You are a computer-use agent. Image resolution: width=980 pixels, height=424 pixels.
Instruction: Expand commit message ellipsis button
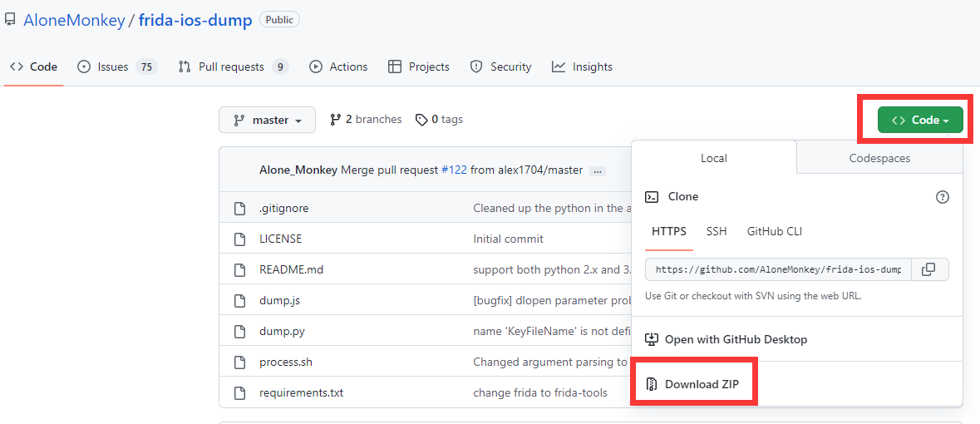598,170
